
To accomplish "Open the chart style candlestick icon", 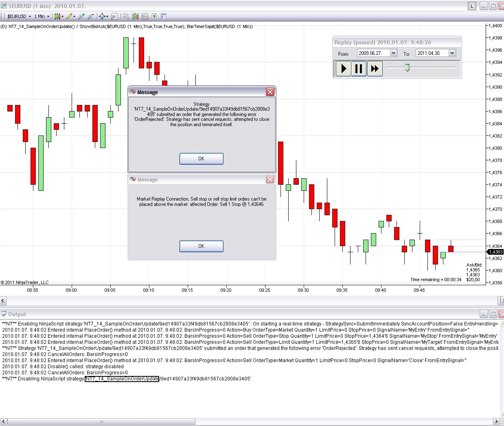I will tap(57, 16).
